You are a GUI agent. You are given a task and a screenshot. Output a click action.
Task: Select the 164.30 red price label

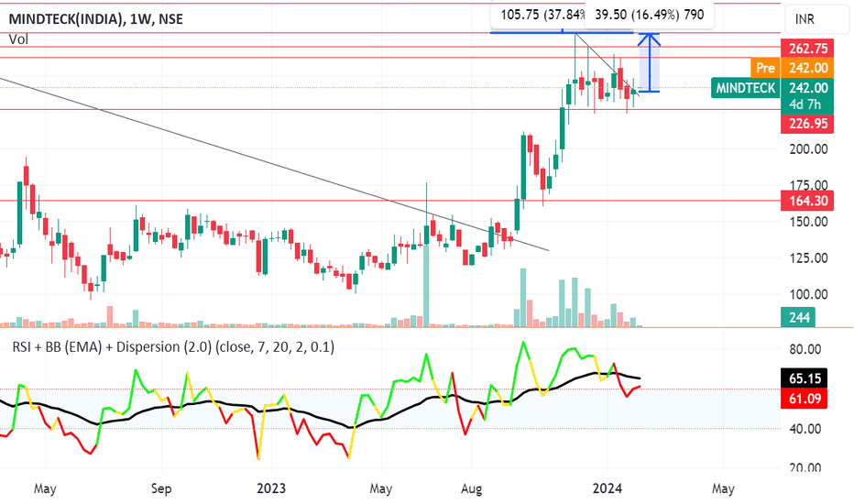(808, 201)
